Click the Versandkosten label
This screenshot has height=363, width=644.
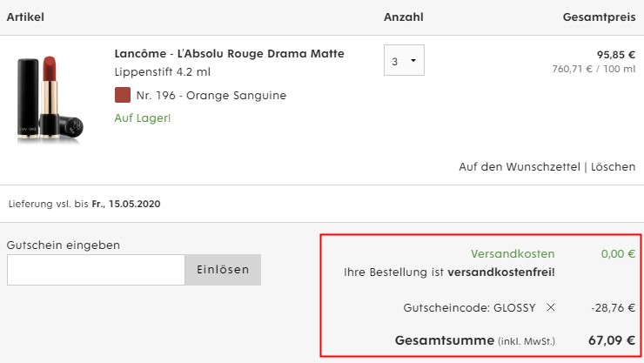click(x=513, y=254)
